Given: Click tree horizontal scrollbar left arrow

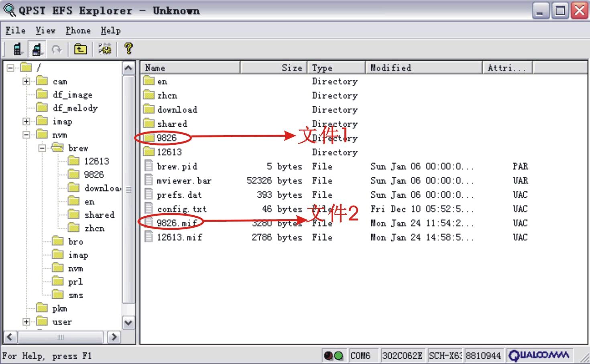Looking at the screenshot, I should [10, 337].
